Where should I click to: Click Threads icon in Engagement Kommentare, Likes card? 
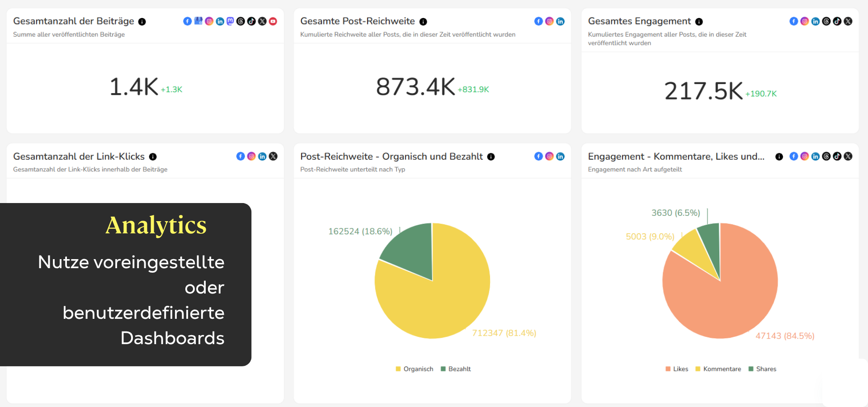pos(826,156)
